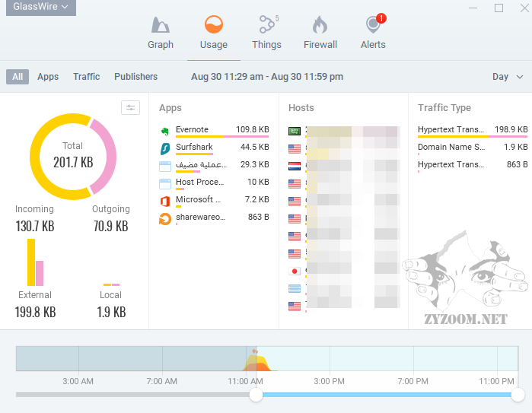The width and height of the screenshot is (532, 413).
Task: Open the Graph view icon
Action: tap(160, 25)
